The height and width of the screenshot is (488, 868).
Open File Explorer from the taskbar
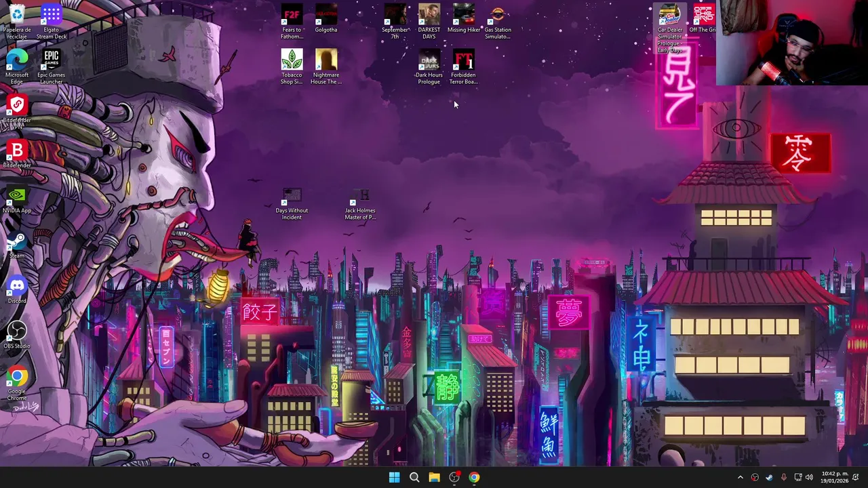click(434, 477)
